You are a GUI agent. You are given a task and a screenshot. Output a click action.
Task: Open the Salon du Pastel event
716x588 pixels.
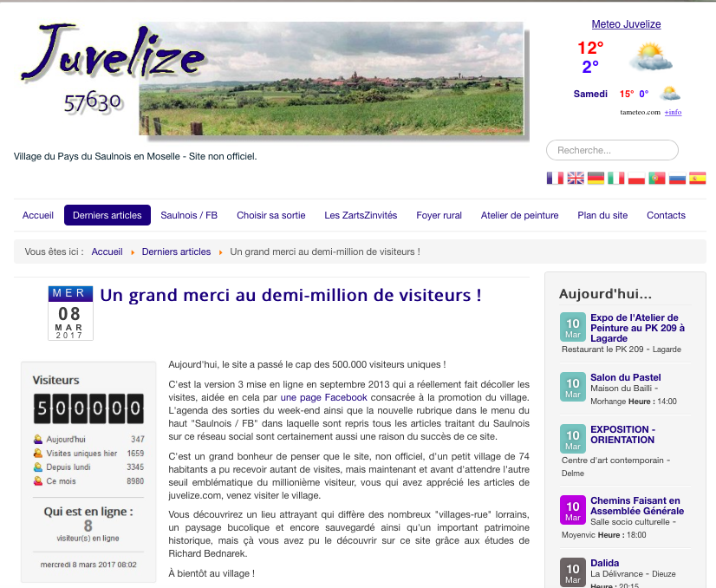pos(626,377)
